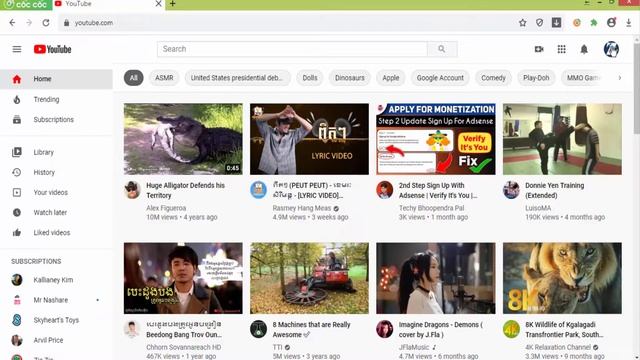
Task: Open the green puzzle extension icon
Action: pyautogui.click(x=594, y=23)
